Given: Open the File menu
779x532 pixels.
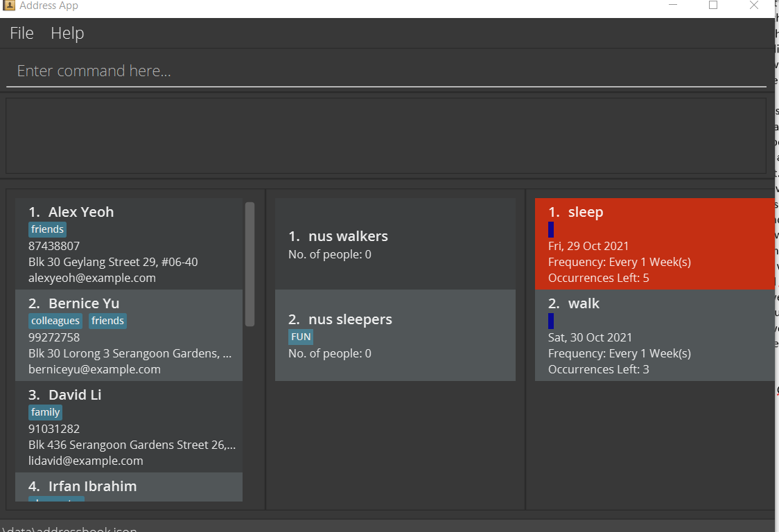Looking at the screenshot, I should pyautogui.click(x=22, y=33).
